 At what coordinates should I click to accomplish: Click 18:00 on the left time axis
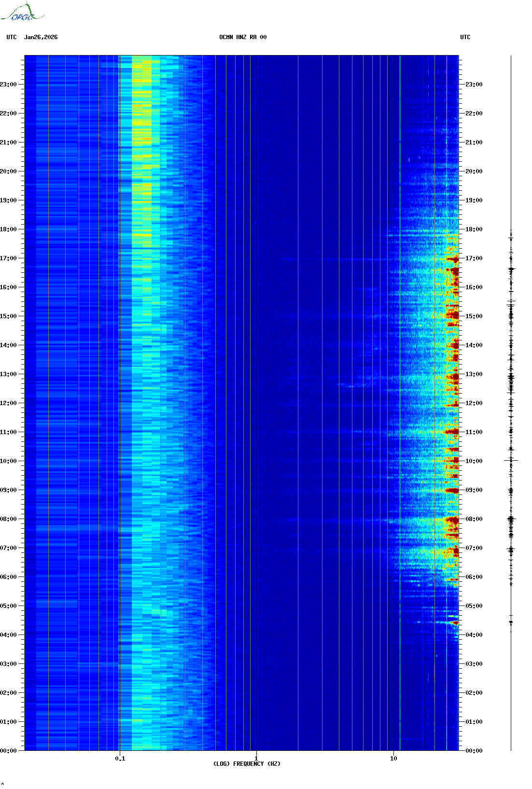pyautogui.click(x=8, y=229)
